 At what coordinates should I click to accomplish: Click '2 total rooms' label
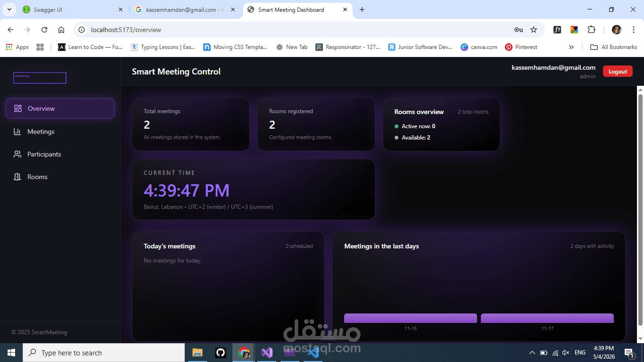coord(473,112)
